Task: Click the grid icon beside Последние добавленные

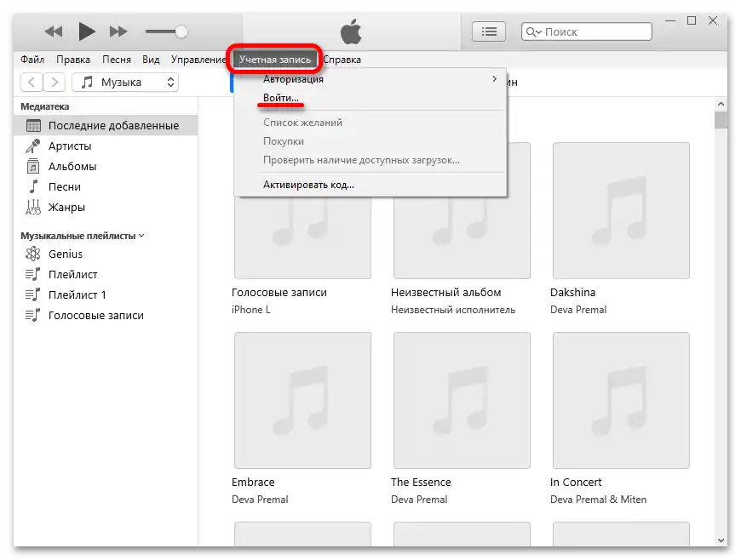Action: [x=33, y=126]
